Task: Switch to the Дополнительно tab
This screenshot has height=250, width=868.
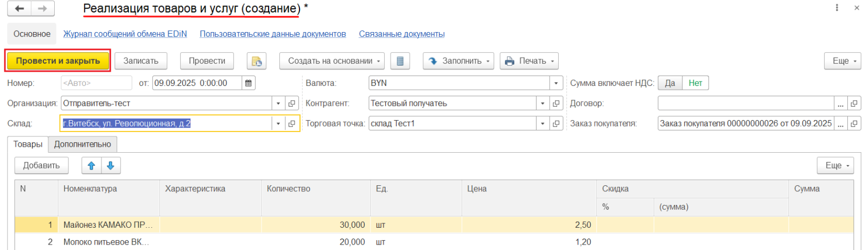Action: [82, 144]
